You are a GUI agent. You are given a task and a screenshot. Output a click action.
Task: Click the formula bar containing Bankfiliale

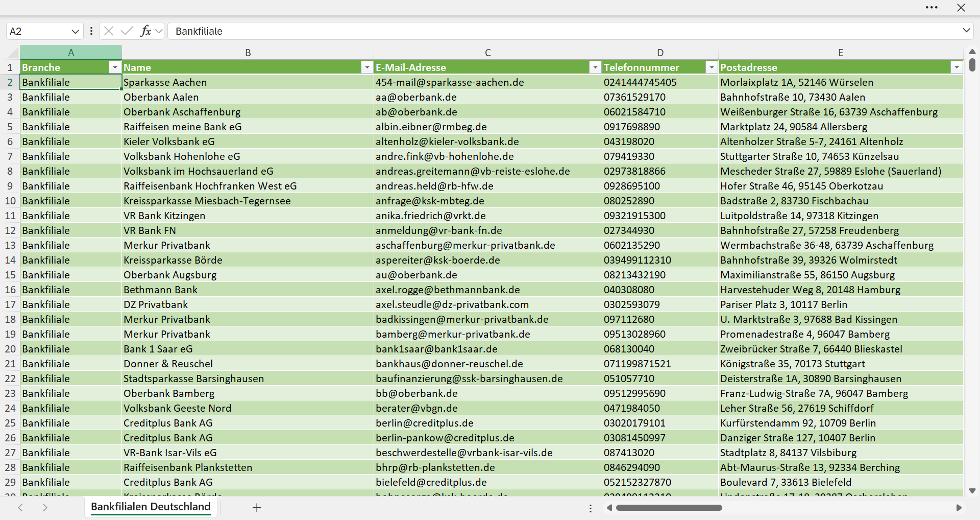564,31
